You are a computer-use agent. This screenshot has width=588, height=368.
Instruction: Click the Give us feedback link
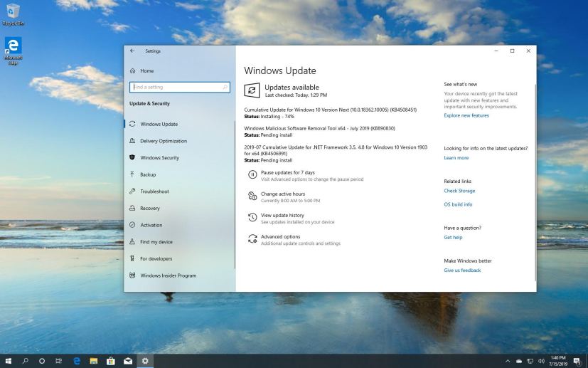[x=462, y=270]
